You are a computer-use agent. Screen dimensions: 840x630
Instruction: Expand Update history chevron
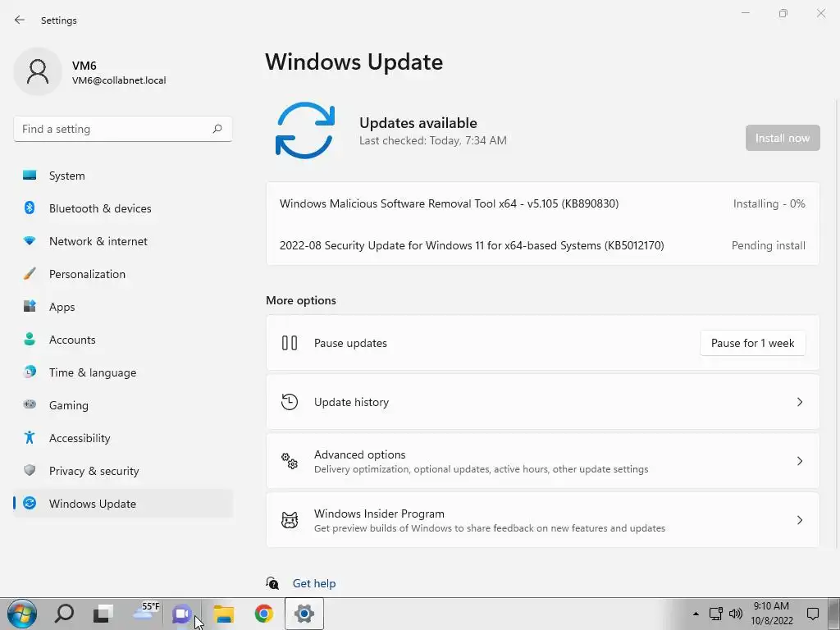click(x=799, y=402)
